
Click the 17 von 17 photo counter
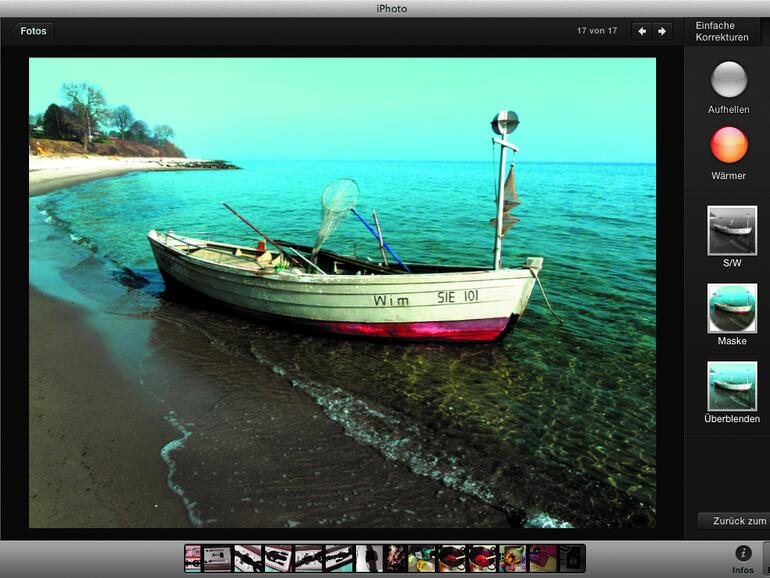[x=597, y=30]
